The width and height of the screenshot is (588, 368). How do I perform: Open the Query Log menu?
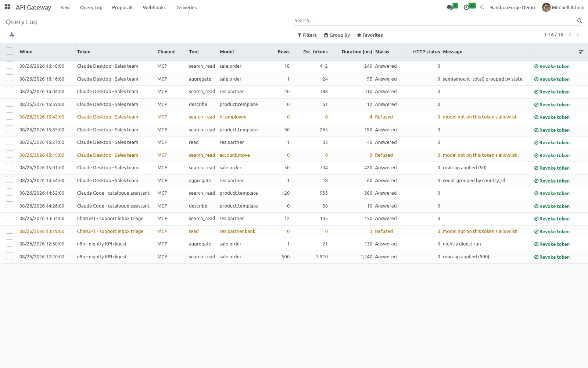pos(91,7)
